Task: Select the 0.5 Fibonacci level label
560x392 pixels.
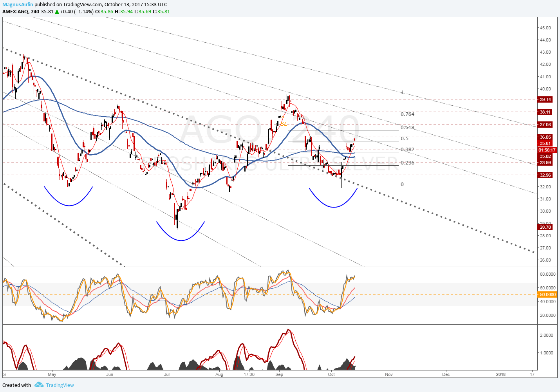Action: point(405,139)
